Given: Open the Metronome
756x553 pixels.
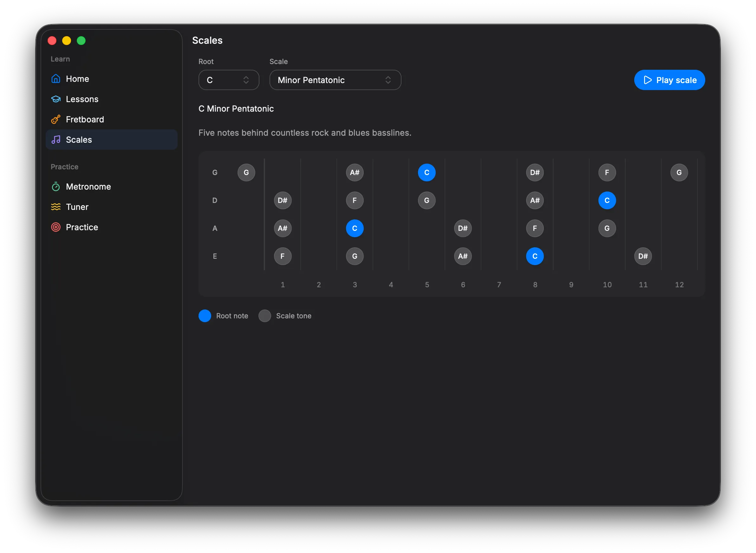Looking at the screenshot, I should tap(112, 187).
